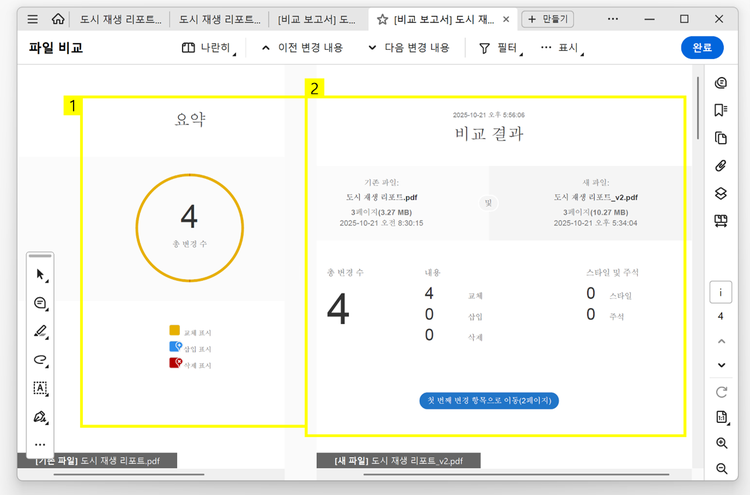Open the window overflow options menu
The width and height of the screenshot is (750, 495).
click(613, 19)
